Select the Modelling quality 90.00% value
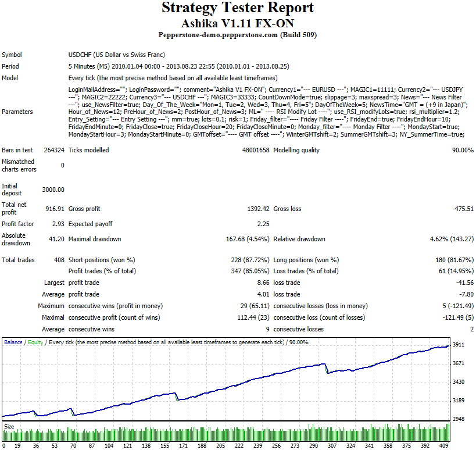Viewport: 476px width, 450px height. 459,150
